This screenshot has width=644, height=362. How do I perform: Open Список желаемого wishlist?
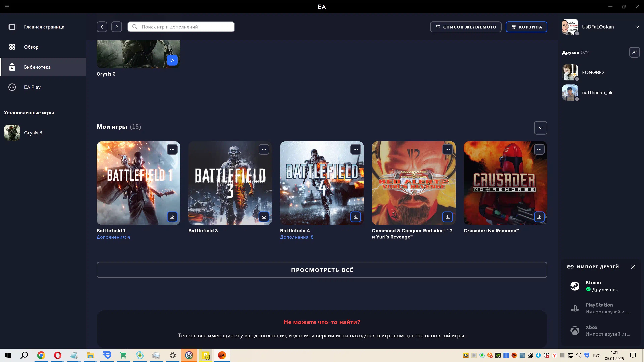point(466,27)
